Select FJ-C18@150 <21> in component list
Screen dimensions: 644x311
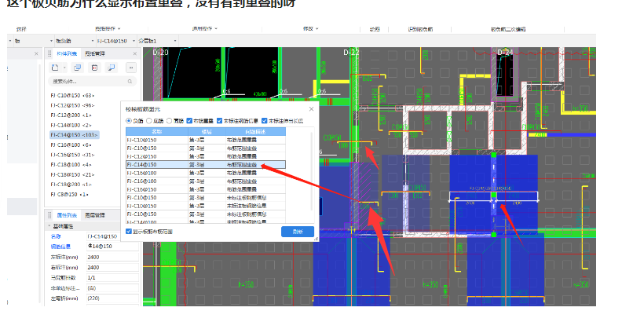click(72, 174)
